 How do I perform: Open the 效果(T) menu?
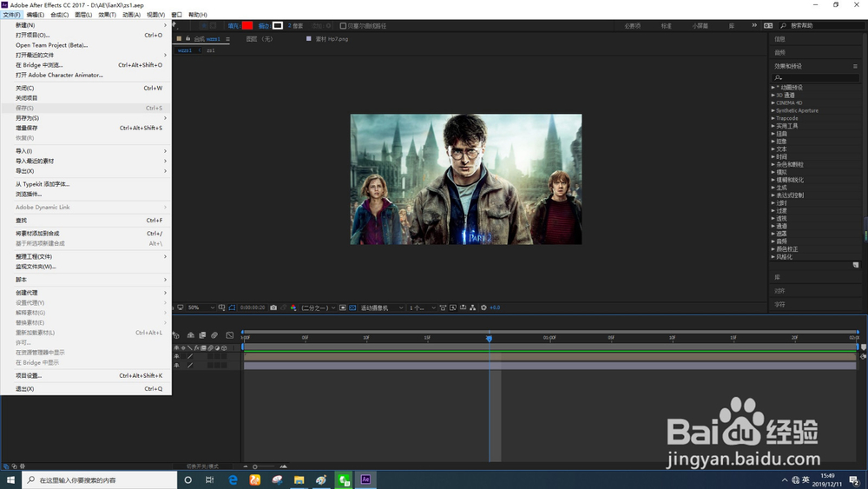point(107,15)
